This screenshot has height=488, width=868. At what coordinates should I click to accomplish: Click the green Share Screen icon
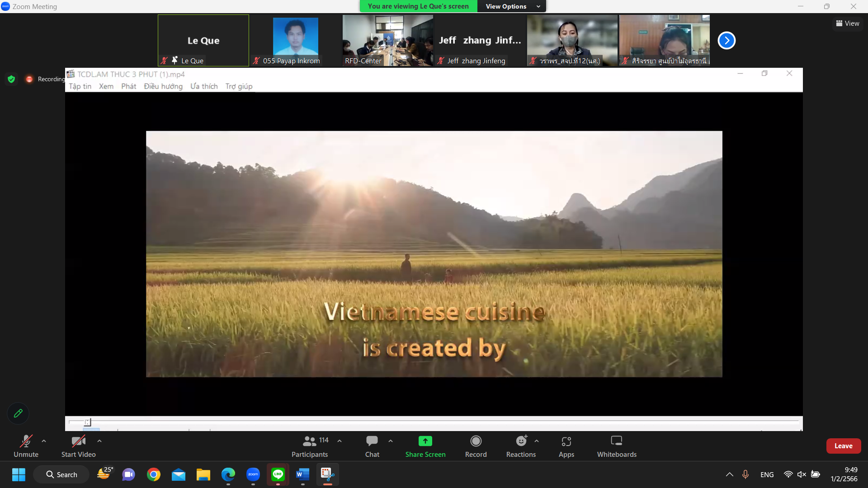click(425, 441)
